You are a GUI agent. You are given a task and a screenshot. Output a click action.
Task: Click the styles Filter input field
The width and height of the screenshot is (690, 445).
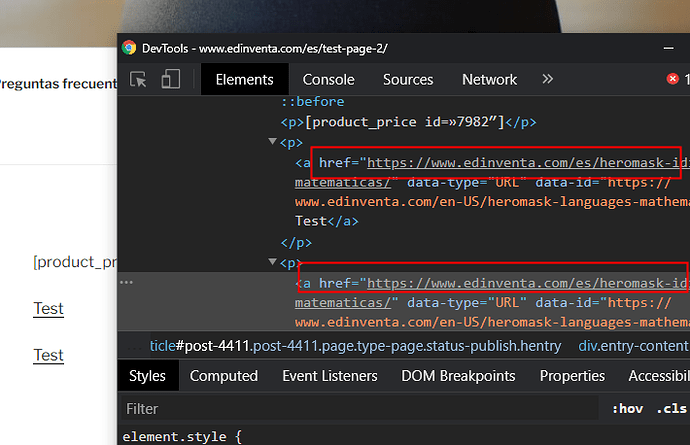click(x=360, y=409)
